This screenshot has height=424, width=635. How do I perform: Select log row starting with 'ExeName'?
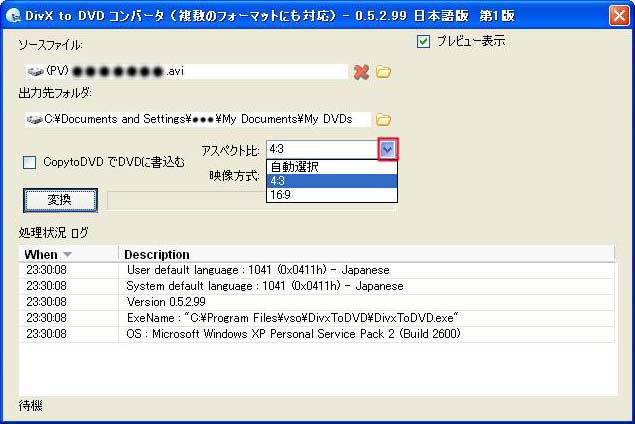click(317, 318)
